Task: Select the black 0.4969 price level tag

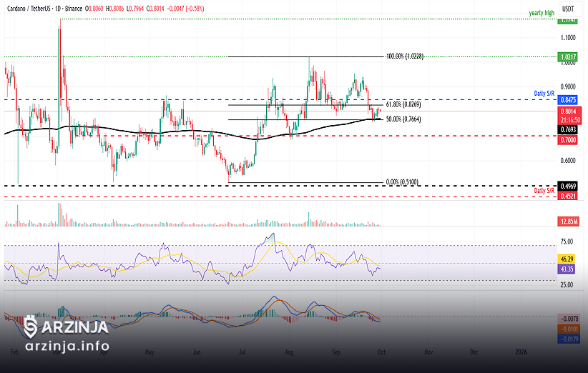Action: pos(569,185)
